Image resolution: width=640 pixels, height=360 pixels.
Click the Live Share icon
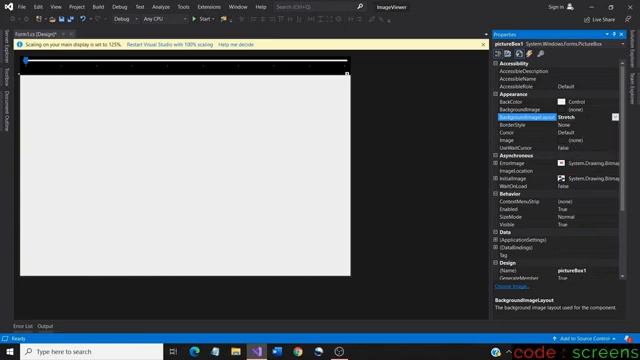click(x=587, y=20)
